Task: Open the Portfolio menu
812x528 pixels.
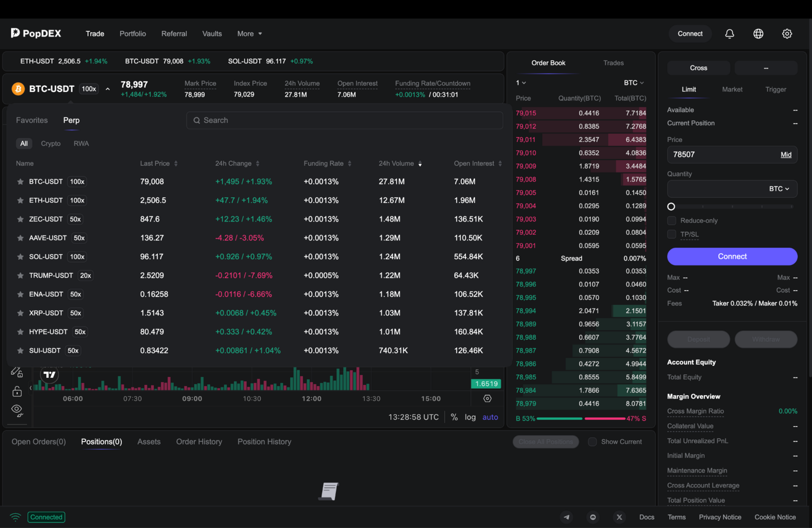Action: tap(133, 33)
